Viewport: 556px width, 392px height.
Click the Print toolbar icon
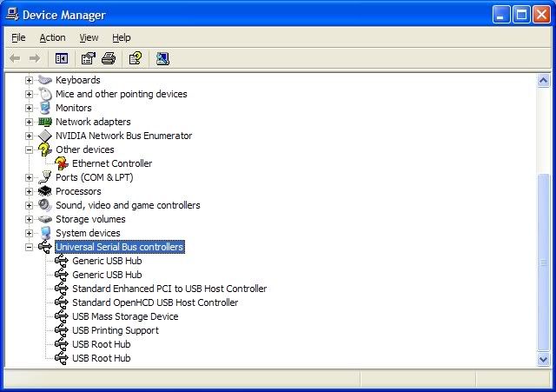pyautogui.click(x=108, y=58)
